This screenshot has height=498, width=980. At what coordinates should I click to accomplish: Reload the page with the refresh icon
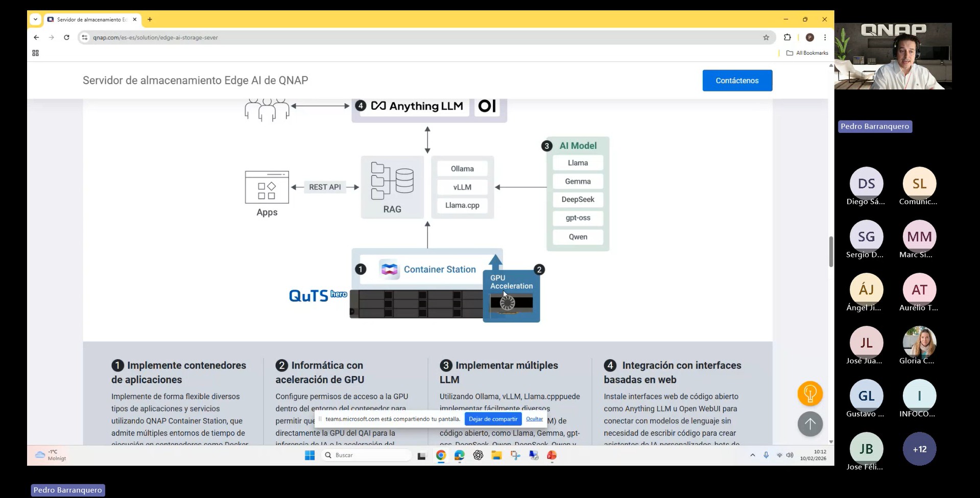click(66, 37)
